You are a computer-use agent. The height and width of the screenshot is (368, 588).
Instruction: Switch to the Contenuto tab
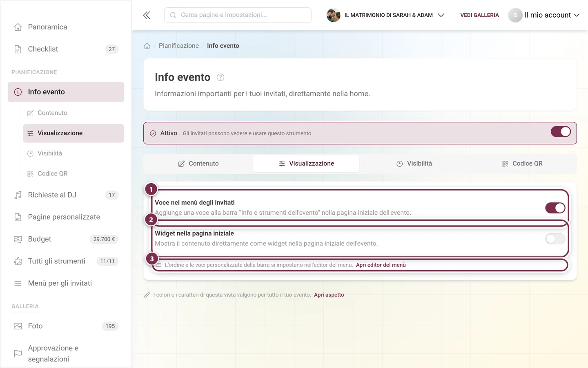[x=198, y=164]
